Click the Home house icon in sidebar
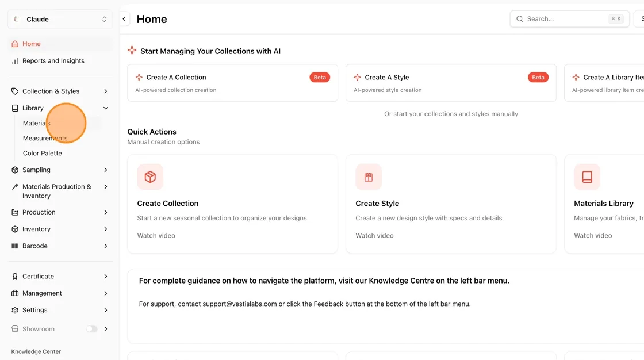644x360 pixels. click(x=15, y=44)
